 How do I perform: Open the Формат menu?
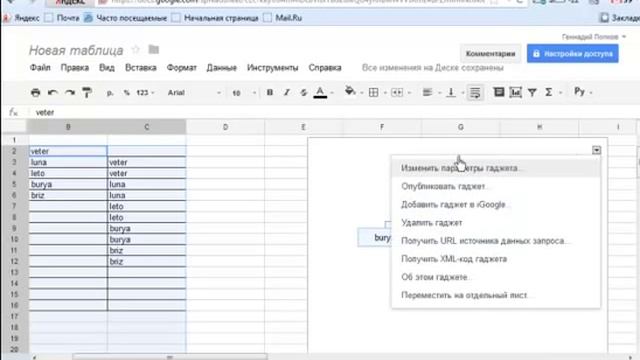(182, 68)
